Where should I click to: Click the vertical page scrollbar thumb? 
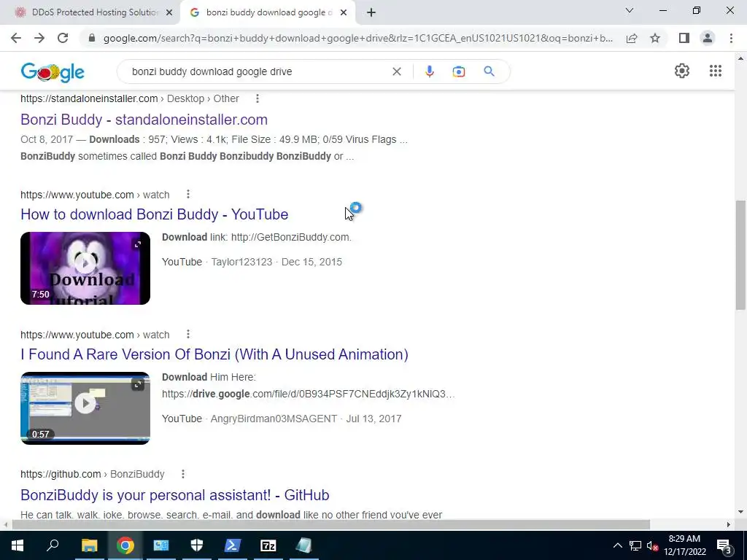(740, 254)
